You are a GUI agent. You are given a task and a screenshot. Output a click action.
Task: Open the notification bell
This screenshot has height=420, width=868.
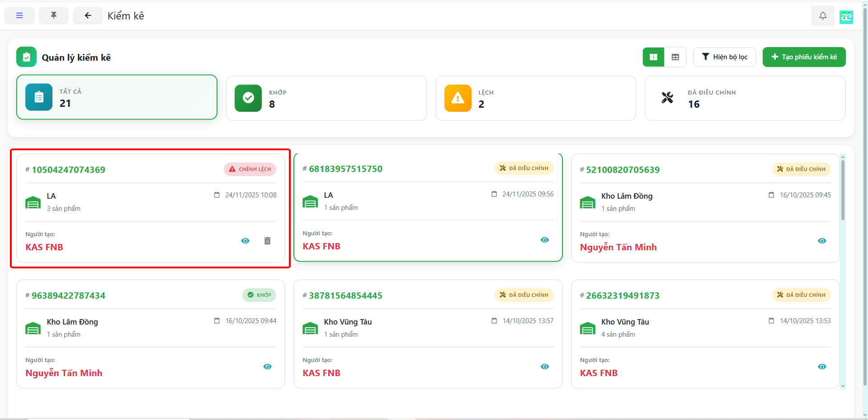click(823, 16)
